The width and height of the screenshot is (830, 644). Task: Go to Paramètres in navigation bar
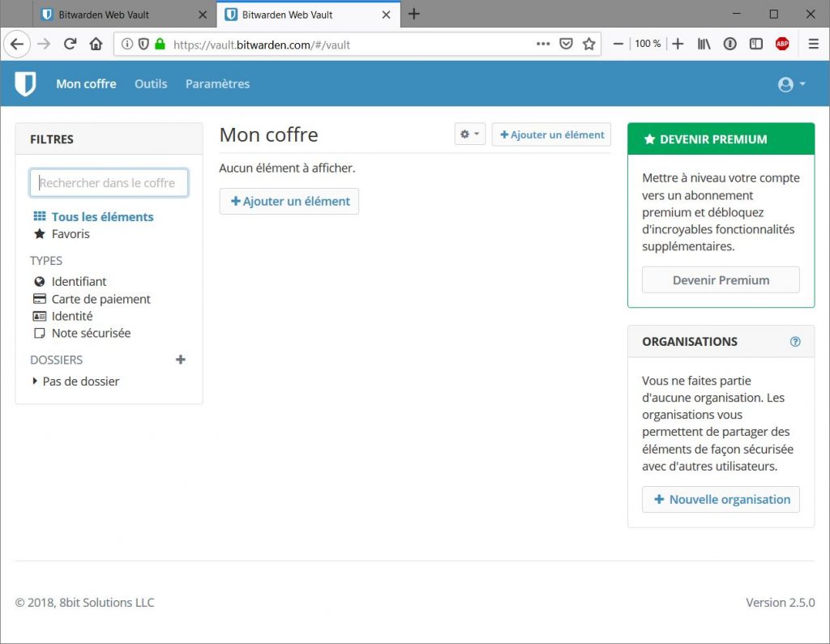pyautogui.click(x=217, y=83)
